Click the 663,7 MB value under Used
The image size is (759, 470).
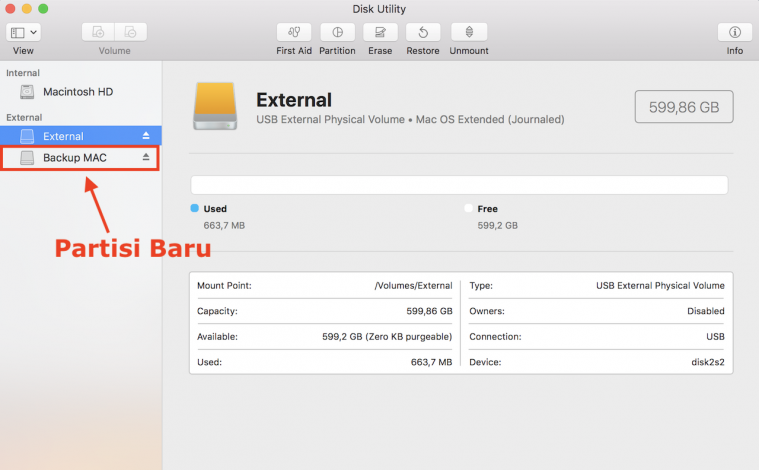[x=224, y=226]
